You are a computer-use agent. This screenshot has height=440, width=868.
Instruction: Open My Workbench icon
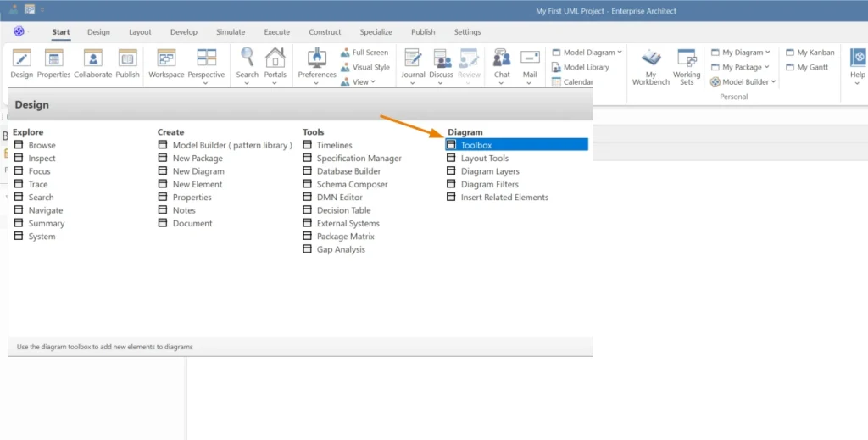(650, 66)
